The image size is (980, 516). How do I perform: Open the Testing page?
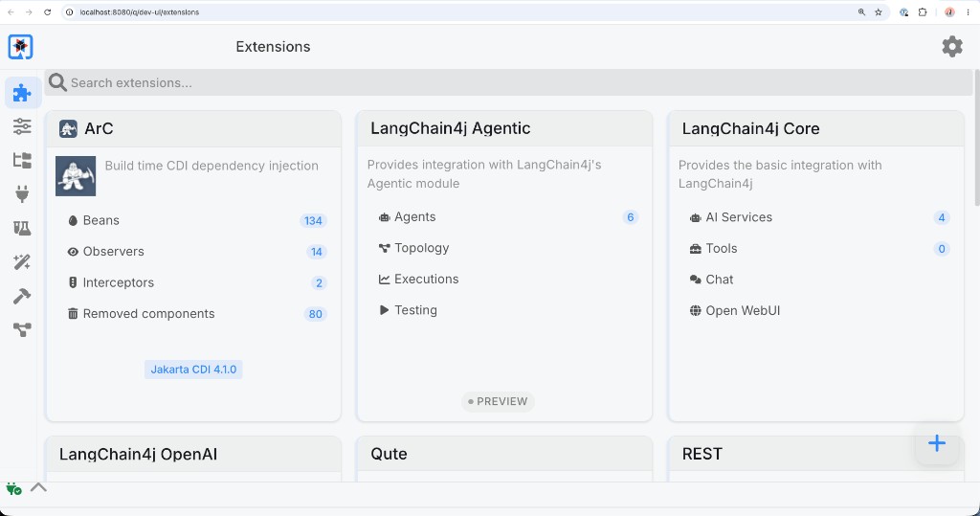tap(415, 310)
